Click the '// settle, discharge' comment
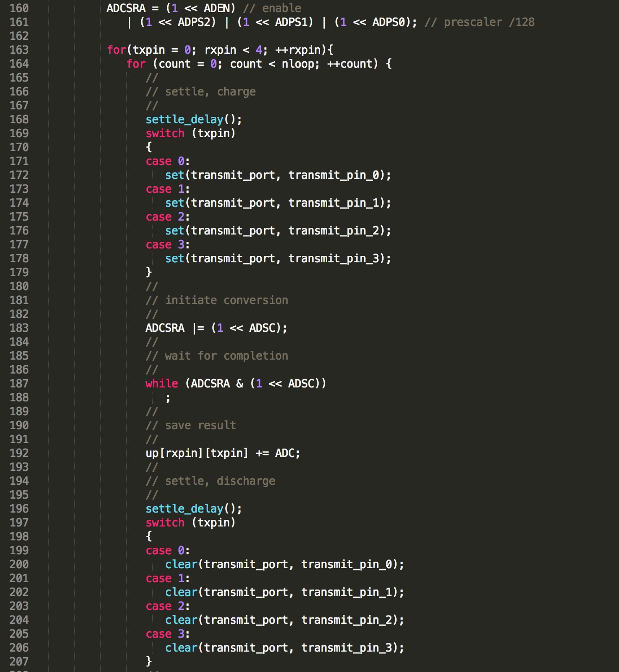 pyautogui.click(x=210, y=481)
